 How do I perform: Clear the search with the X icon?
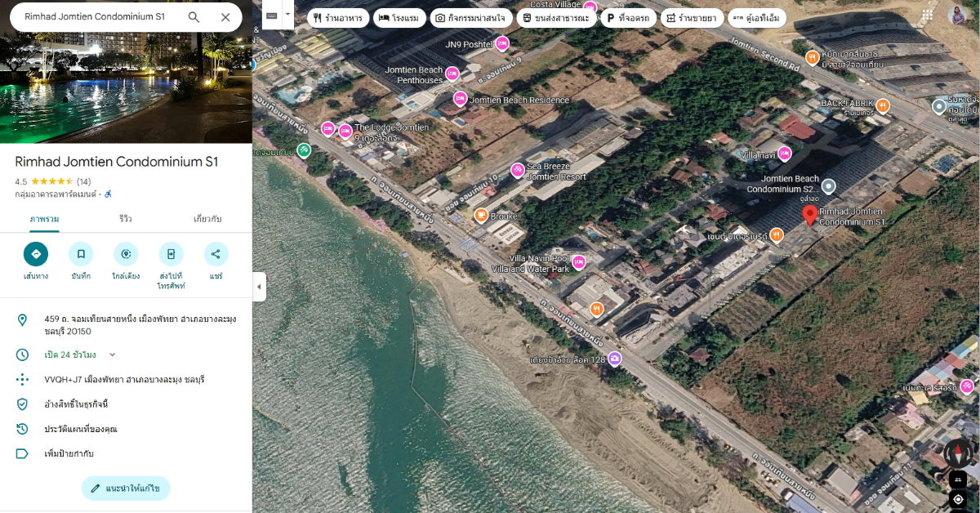[225, 17]
